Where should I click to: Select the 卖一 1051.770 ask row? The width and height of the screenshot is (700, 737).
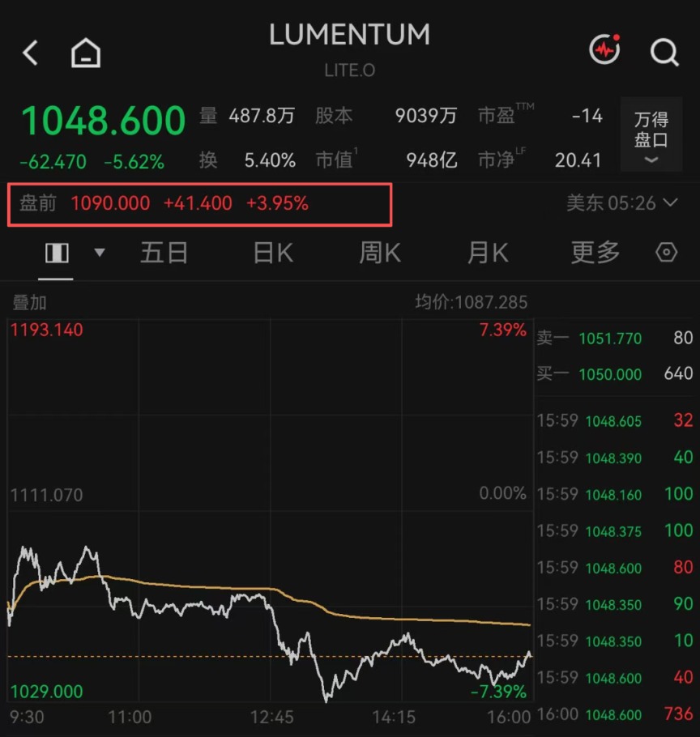click(615, 338)
